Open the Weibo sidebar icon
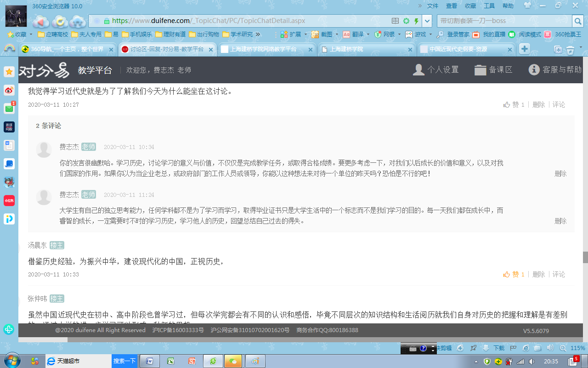Viewport: 588px width, 368px height. (9, 90)
